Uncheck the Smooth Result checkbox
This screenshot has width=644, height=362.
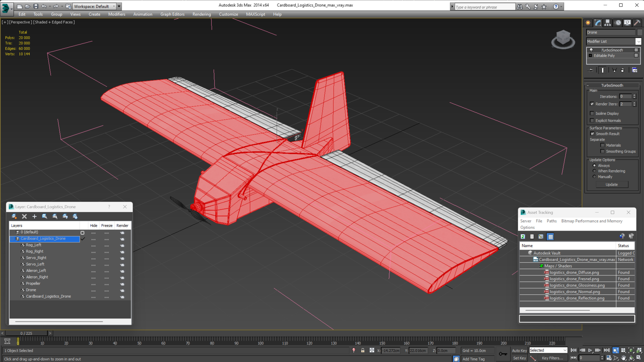point(592,134)
